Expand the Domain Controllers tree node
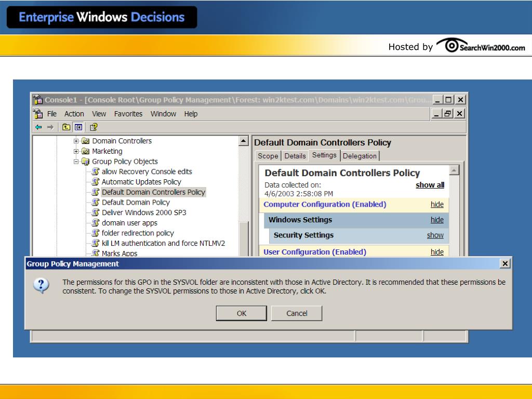532x399 pixels. click(76, 141)
